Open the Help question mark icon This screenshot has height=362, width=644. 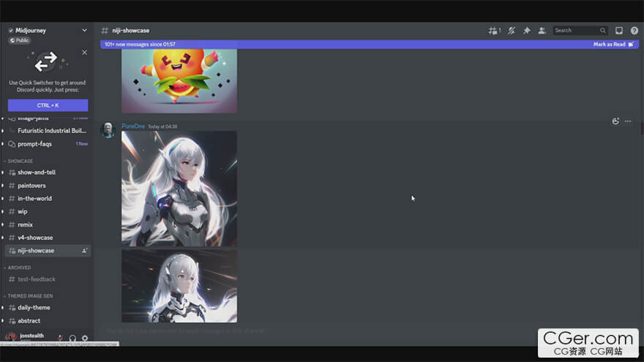(x=634, y=31)
